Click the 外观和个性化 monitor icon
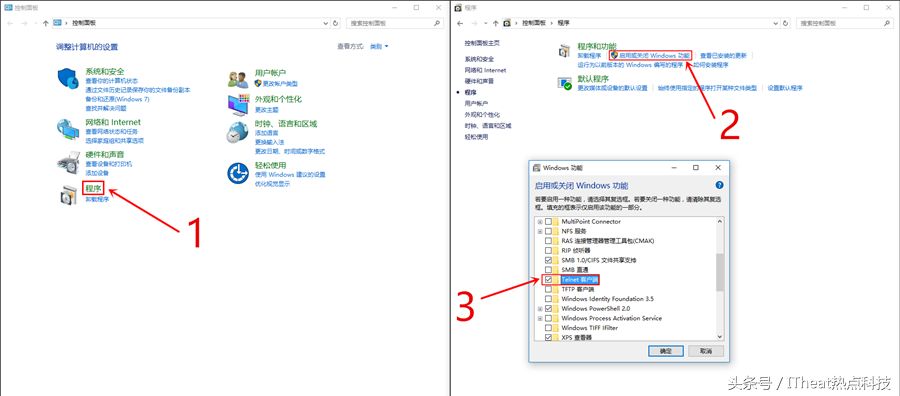The height and width of the screenshot is (396, 900). pos(238,105)
